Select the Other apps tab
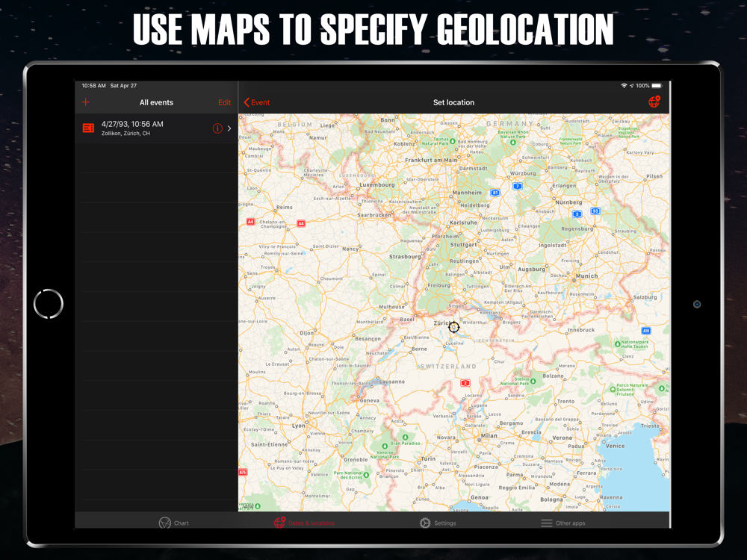Screen dimensions: 747x560 [563, 523]
